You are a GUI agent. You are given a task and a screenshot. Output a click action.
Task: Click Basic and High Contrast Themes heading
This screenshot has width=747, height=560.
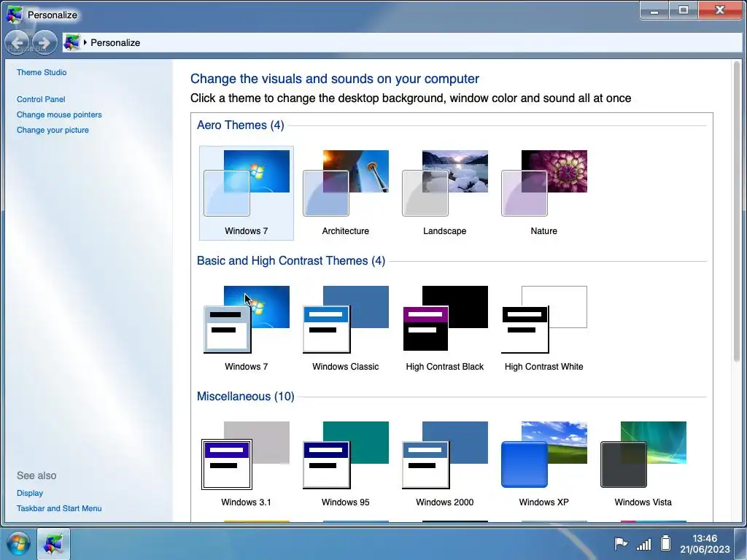(291, 261)
